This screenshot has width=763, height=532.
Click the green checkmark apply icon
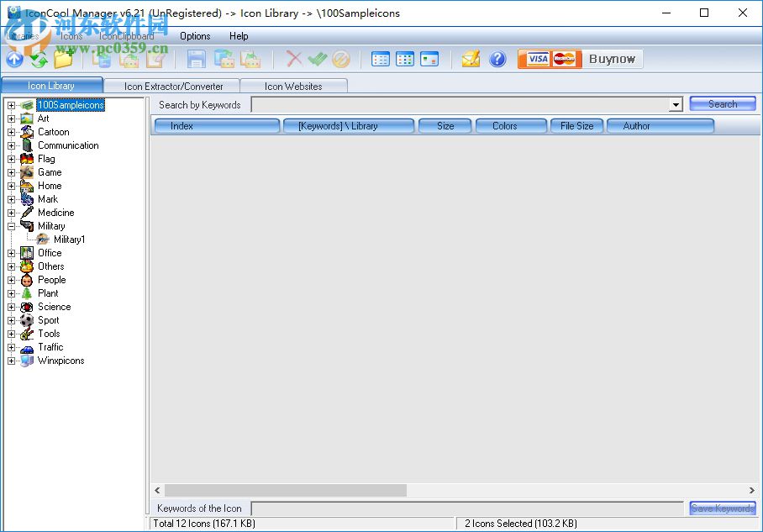coord(318,59)
